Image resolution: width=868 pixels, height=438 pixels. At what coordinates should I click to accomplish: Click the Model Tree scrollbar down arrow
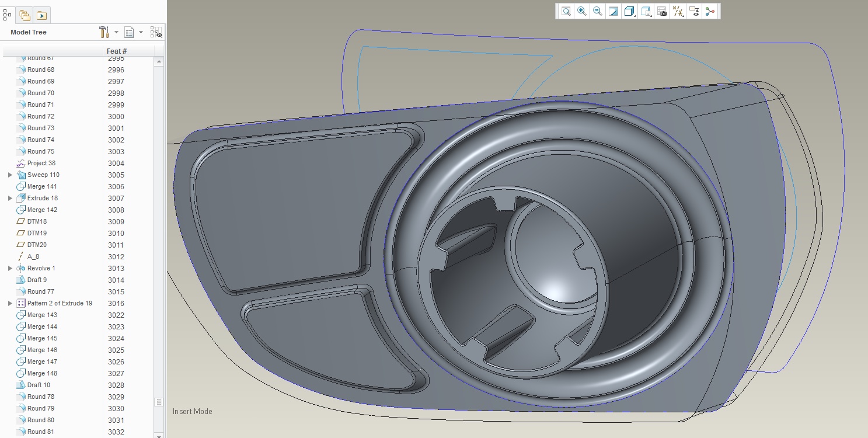(159, 434)
